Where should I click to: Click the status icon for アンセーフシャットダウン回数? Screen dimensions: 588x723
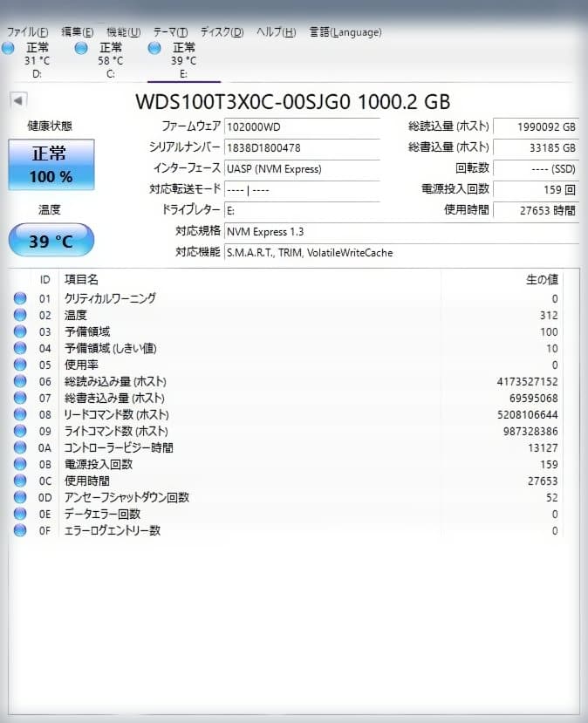point(20,497)
